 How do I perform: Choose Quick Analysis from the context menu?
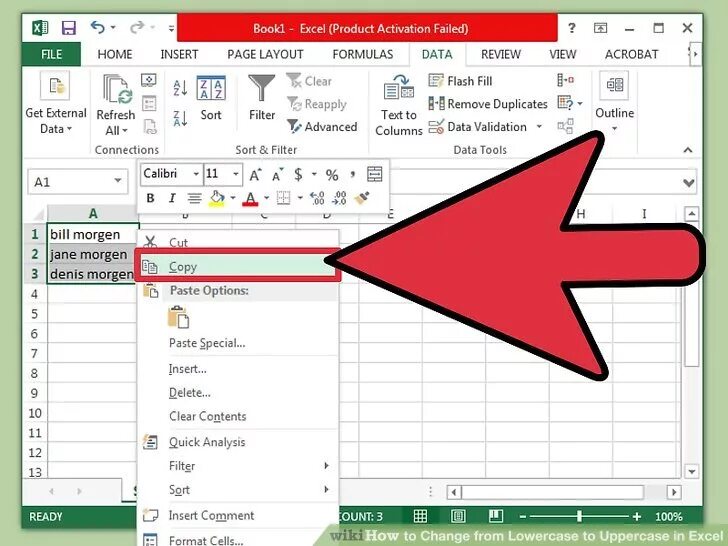[x=207, y=442]
